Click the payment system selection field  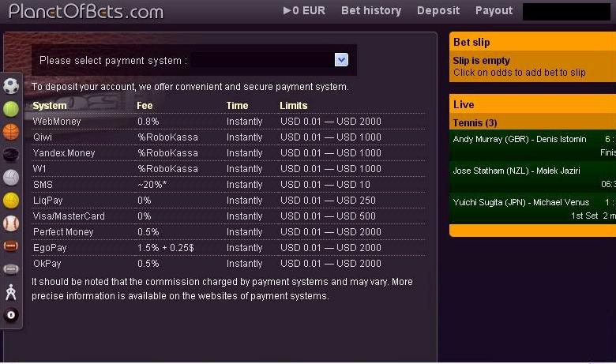[x=270, y=60]
